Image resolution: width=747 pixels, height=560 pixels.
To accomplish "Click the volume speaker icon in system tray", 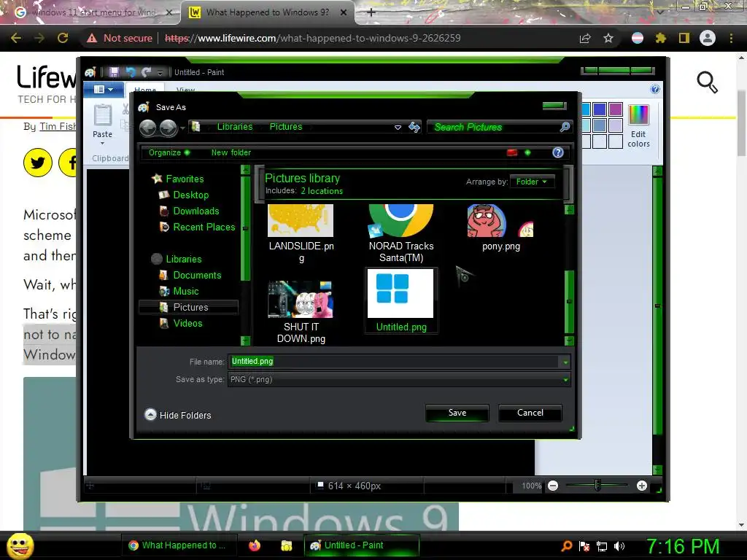I will [619, 546].
